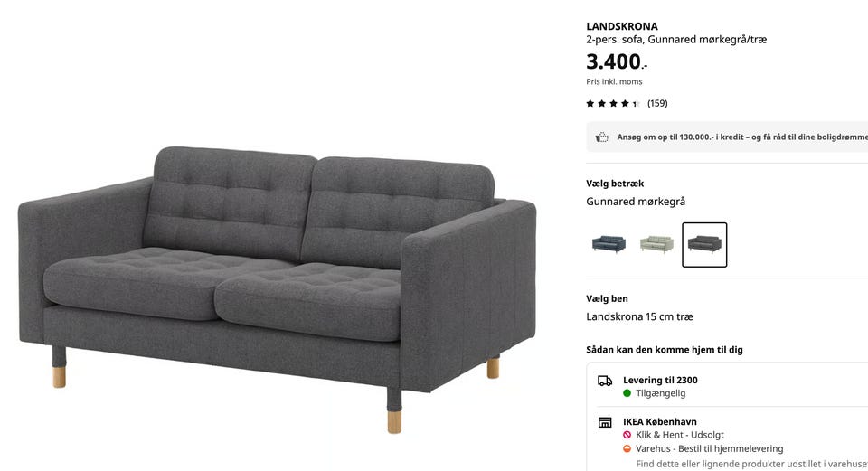
Task: Click the main sofa product image
Action: pyautogui.click(x=277, y=287)
